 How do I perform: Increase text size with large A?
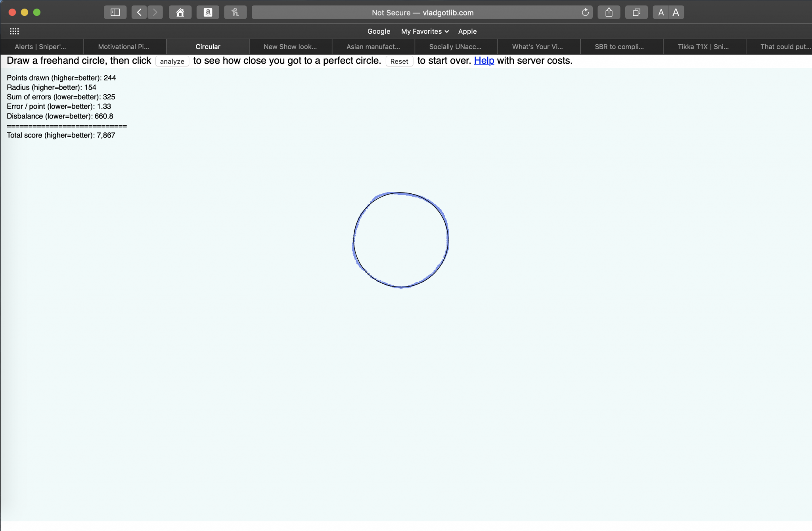(676, 12)
